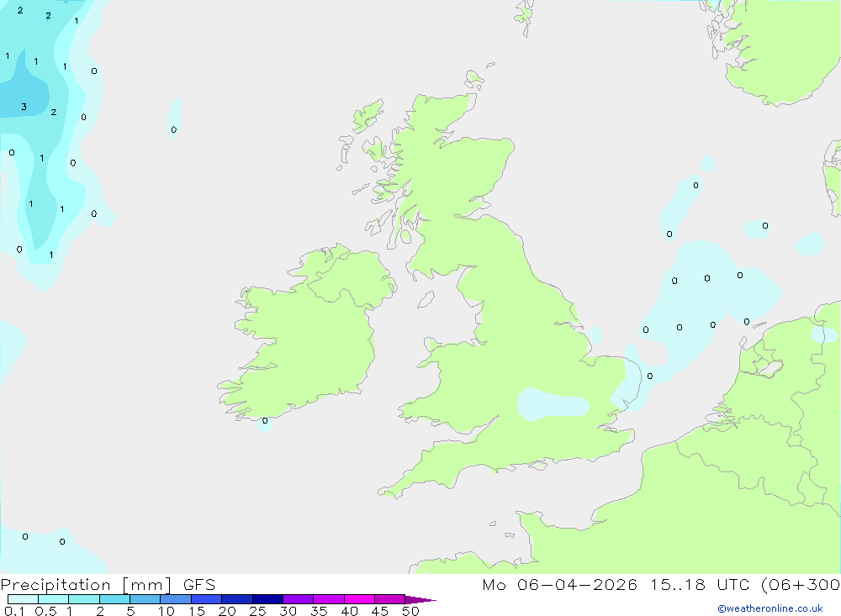This screenshot has width=841, height=616.
Task: Click the '0.5' legend label
Action: point(45,611)
